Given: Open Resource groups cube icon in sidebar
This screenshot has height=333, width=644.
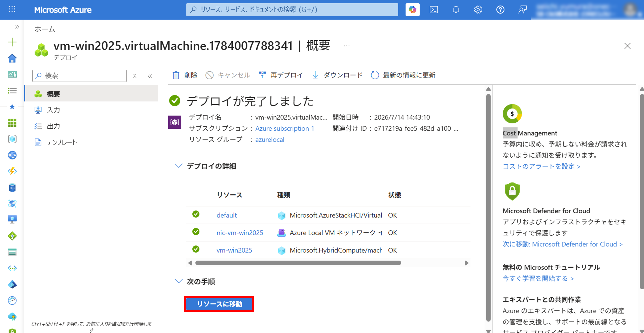Looking at the screenshot, I should (12, 139).
